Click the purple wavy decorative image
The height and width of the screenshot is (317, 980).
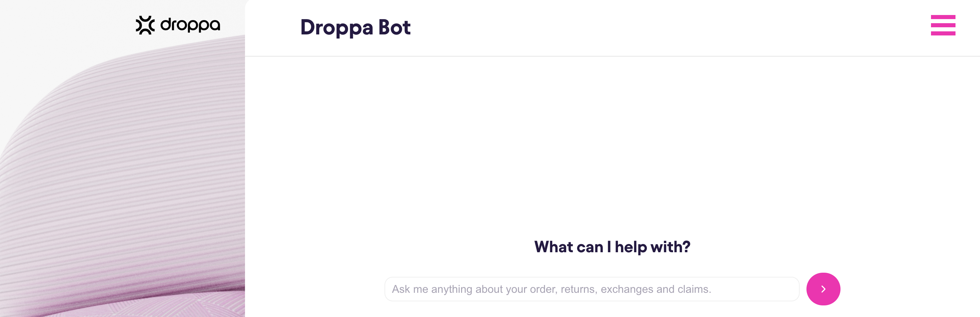click(122, 183)
